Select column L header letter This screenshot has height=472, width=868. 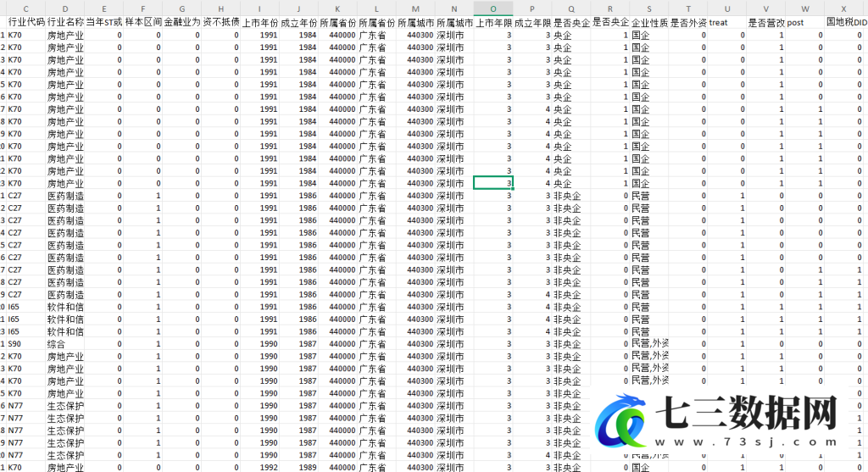click(x=376, y=8)
